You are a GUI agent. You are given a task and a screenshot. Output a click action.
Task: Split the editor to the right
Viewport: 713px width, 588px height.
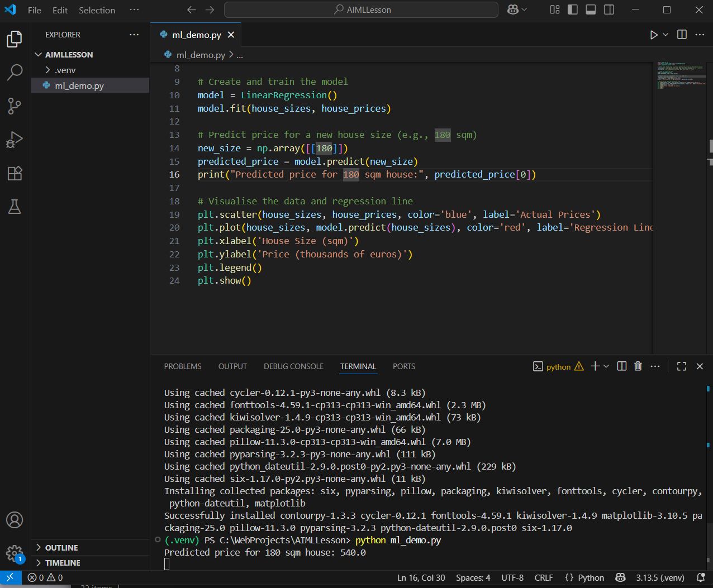(x=682, y=35)
